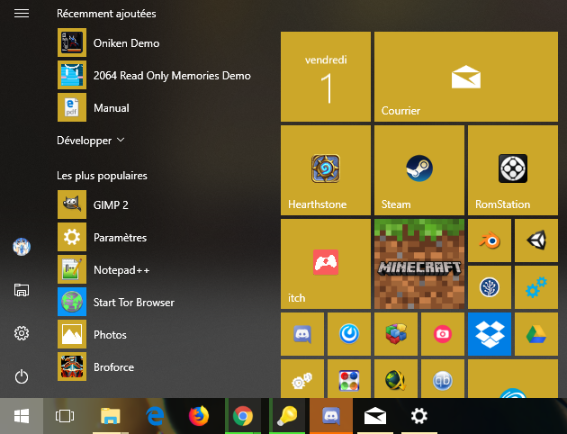Open the Courrier mail tile

pos(466,77)
